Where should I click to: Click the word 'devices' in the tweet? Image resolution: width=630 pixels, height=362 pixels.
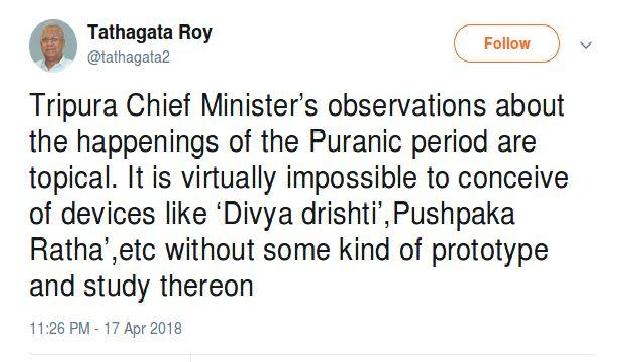[108, 214]
